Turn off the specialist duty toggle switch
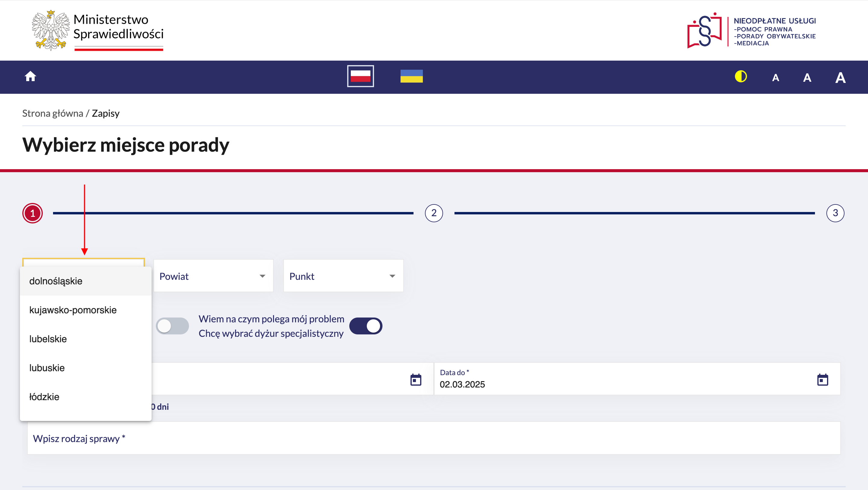The height and width of the screenshot is (490, 868). pos(366,326)
